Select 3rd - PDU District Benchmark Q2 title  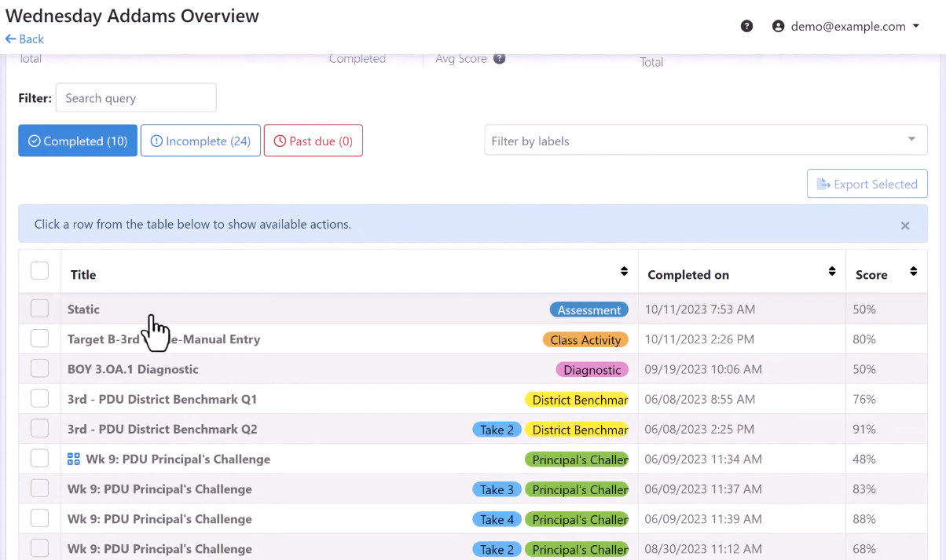(162, 428)
